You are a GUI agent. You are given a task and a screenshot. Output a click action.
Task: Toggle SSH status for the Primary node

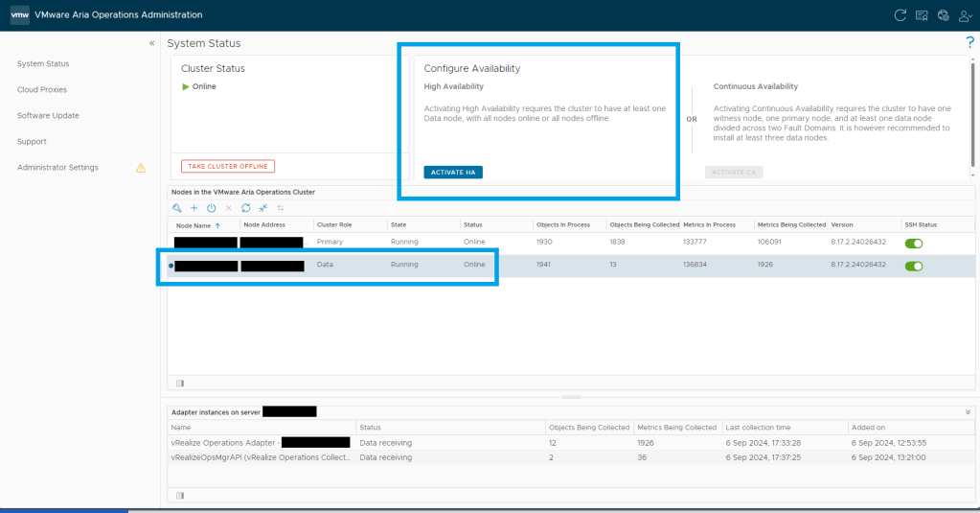pyautogui.click(x=913, y=244)
